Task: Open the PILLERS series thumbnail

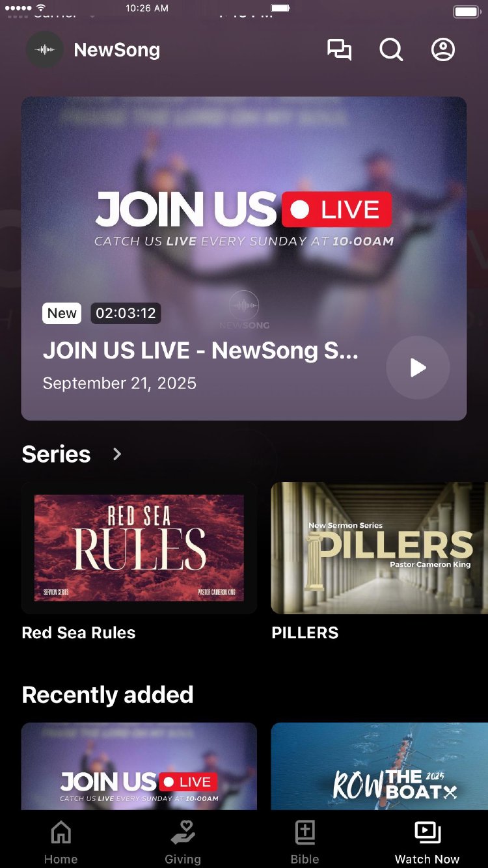Action: point(379,548)
